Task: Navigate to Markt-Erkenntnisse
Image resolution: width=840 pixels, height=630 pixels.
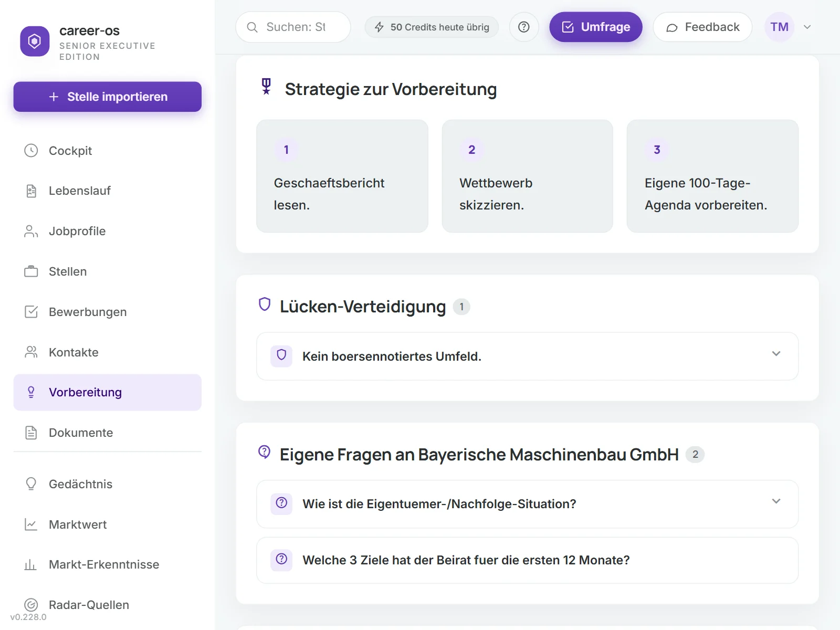Action: 108,564
